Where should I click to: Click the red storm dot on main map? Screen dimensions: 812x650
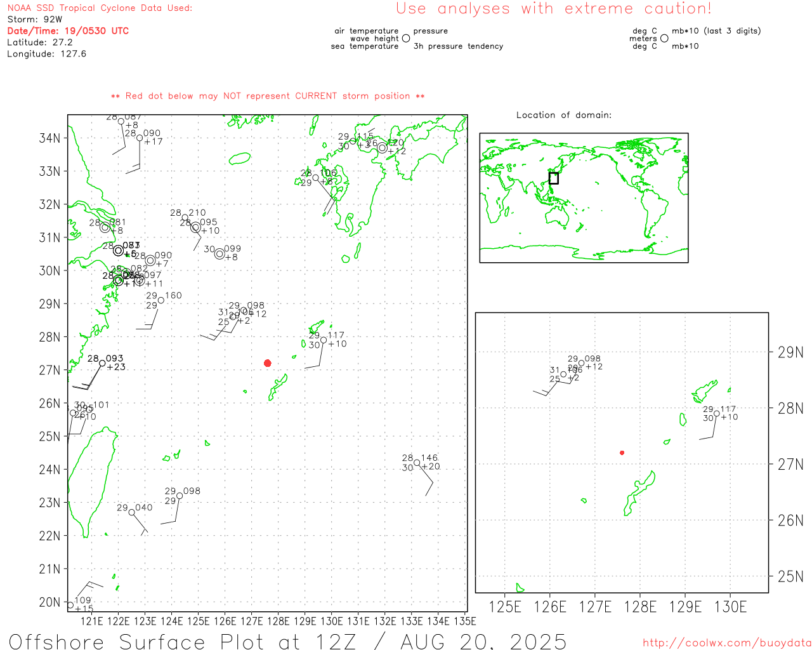click(268, 363)
